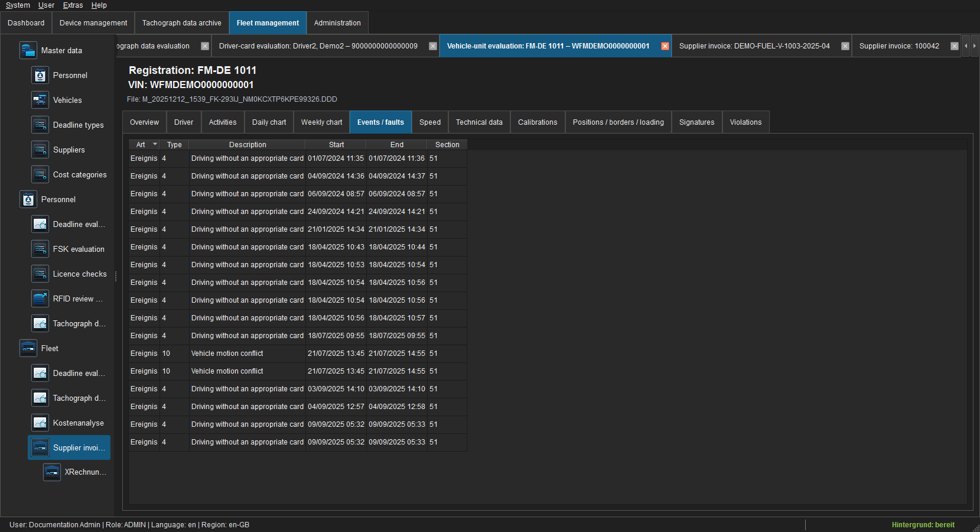Close the Driver-card evaluation Driver2 tab
This screenshot has height=532, width=980.
[x=433, y=46]
